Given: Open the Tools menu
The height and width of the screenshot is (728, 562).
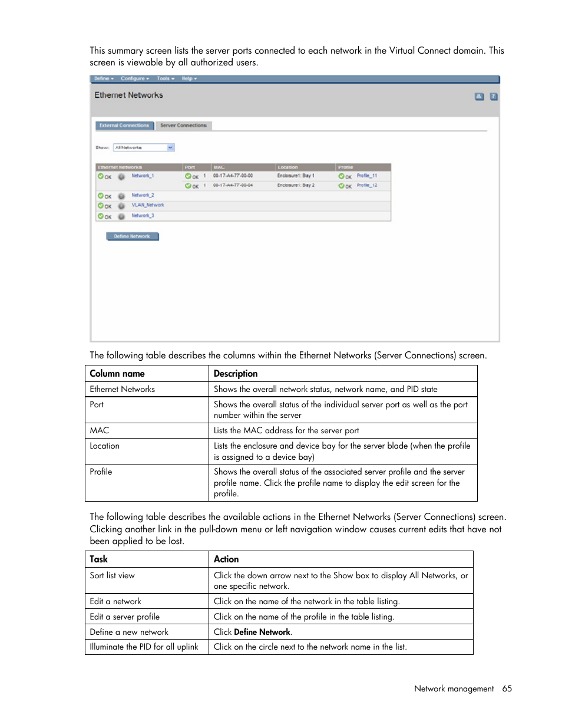Looking at the screenshot, I should coord(166,78).
